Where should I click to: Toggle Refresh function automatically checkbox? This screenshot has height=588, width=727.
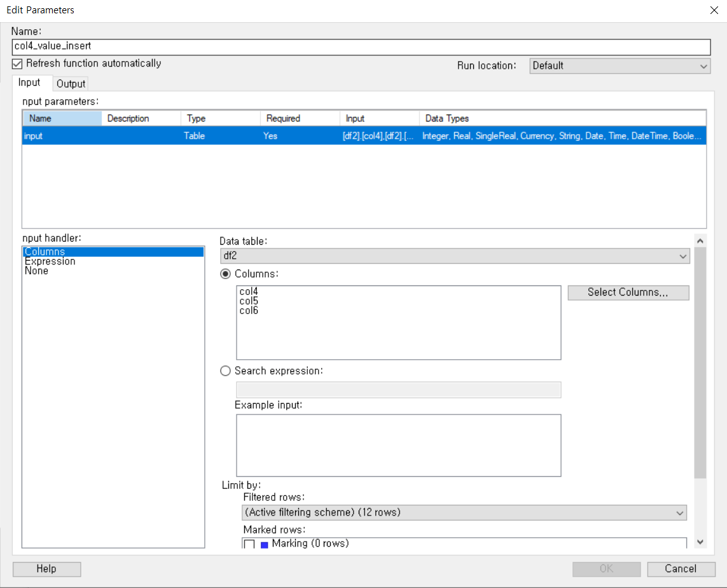[17, 64]
